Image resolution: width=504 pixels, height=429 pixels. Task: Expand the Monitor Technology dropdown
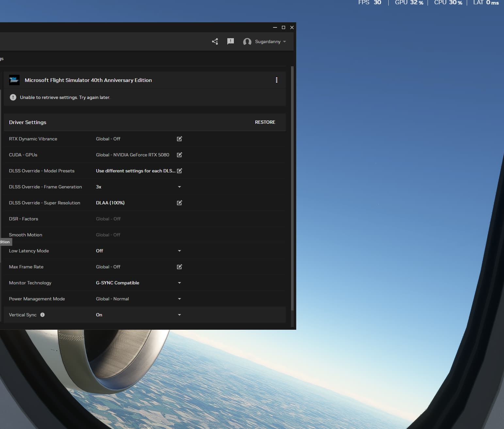(179, 283)
